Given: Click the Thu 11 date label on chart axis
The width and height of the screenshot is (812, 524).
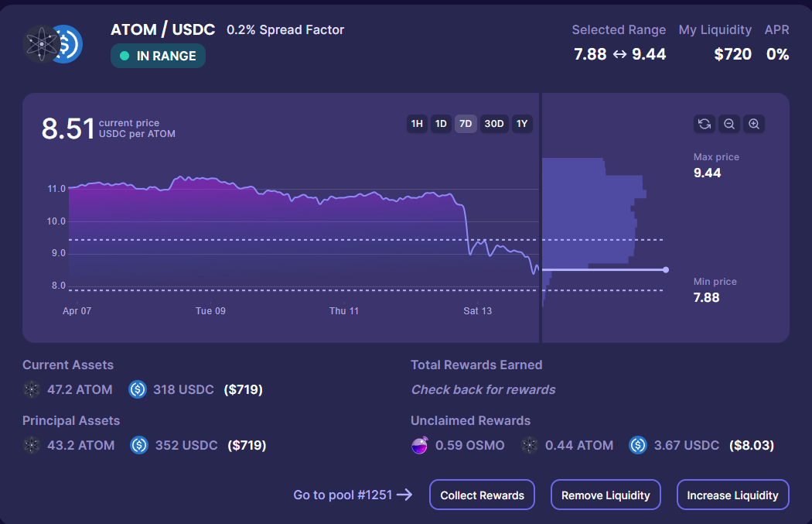Looking at the screenshot, I should tap(344, 311).
